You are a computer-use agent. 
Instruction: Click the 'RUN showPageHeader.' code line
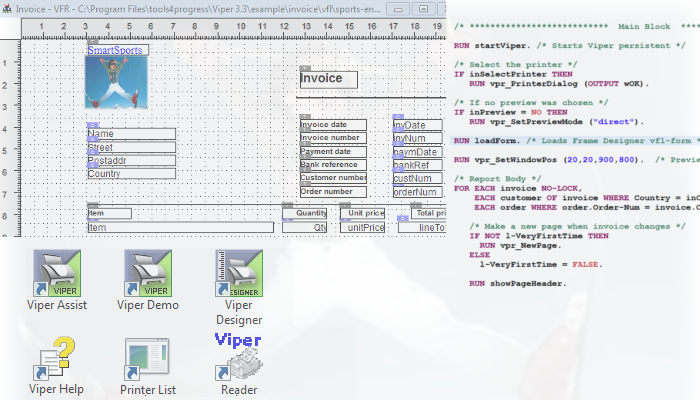pos(517,283)
